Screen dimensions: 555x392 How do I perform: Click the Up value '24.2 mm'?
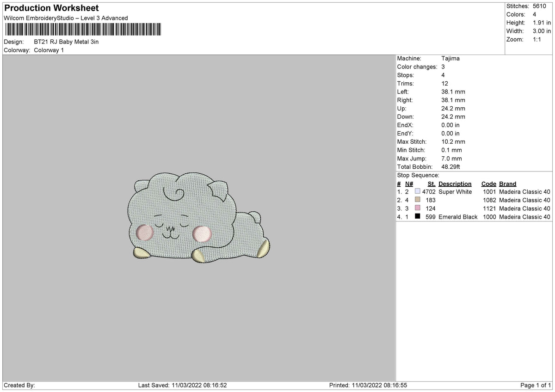pos(453,108)
